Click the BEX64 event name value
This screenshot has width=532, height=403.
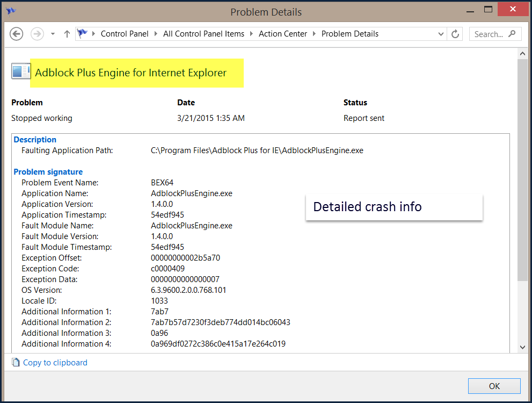point(162,183)
